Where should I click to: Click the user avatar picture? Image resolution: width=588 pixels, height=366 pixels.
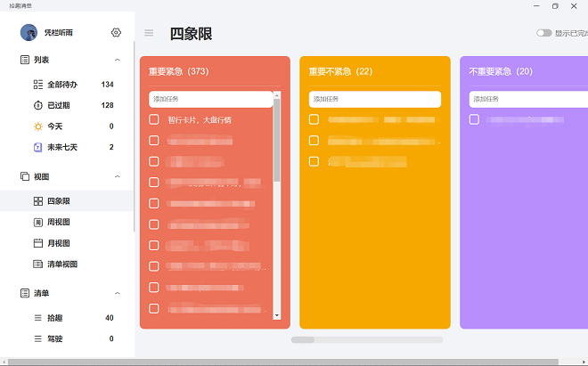pos(30,33)
